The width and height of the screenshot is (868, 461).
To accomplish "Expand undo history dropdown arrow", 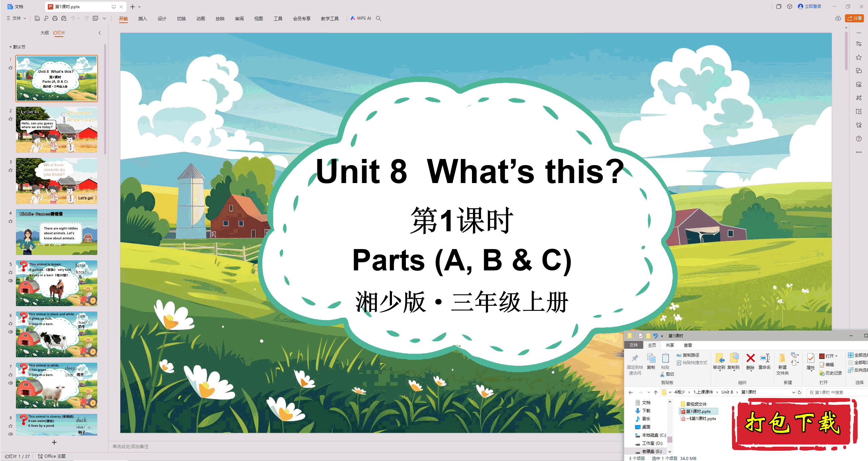I will coord(79,18).
